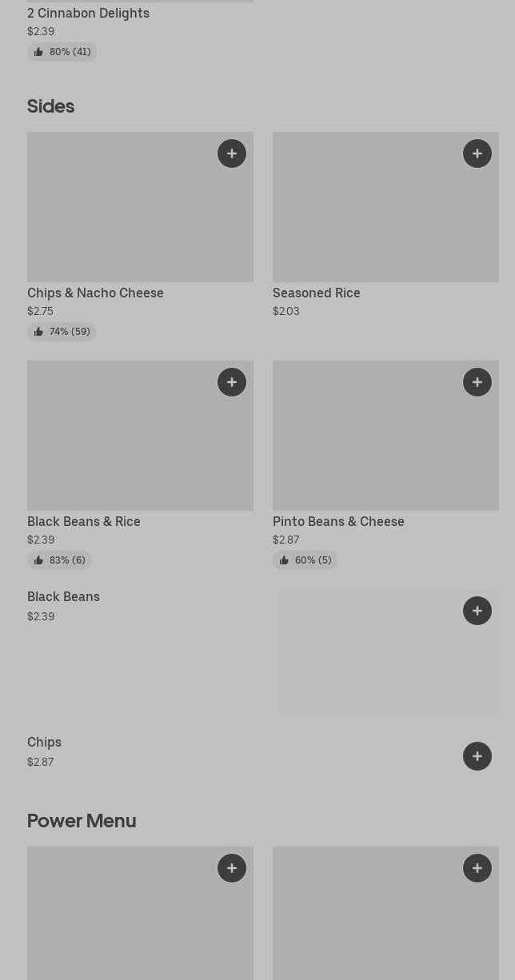
Task: Open Seasoned Rice item details
Action: click(x=317, y=293)
